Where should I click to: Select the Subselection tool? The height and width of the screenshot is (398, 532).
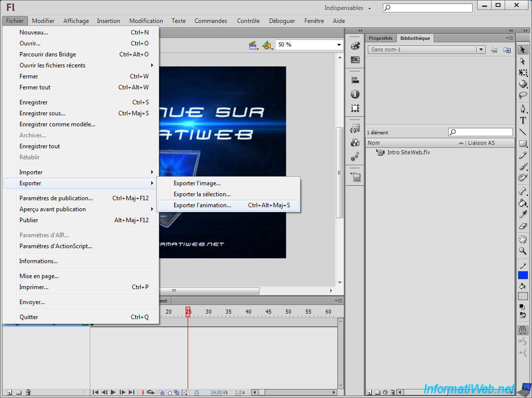(523, 61)
